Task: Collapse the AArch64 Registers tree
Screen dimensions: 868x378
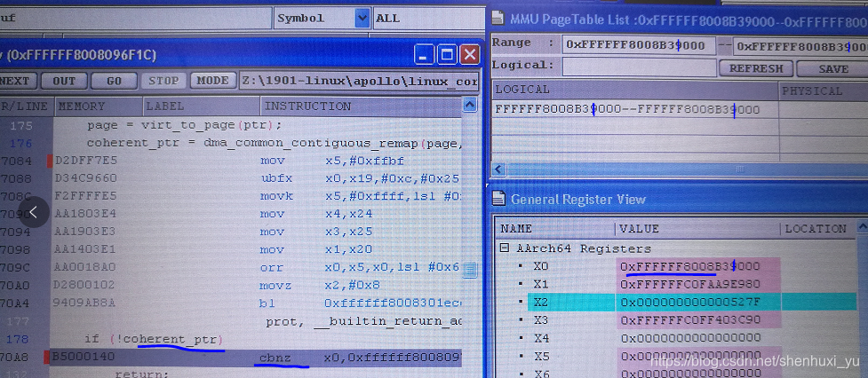Action: pos(505,248)
